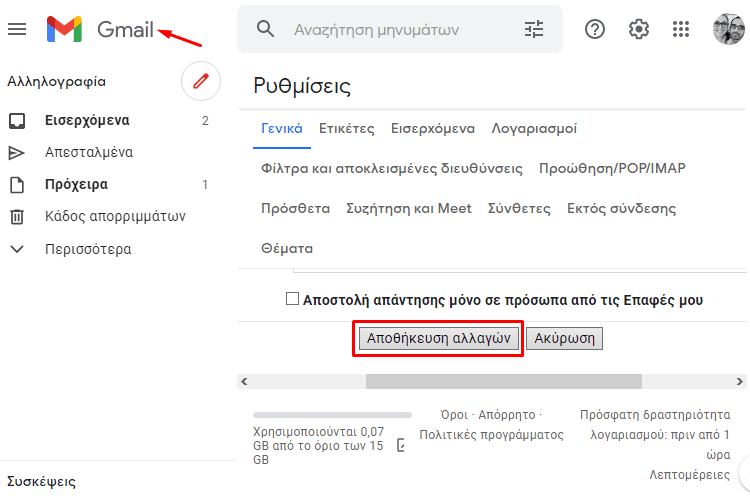Click the search magnifier icon
Screen dimensions: 750x500
click(x=265, y=29)
